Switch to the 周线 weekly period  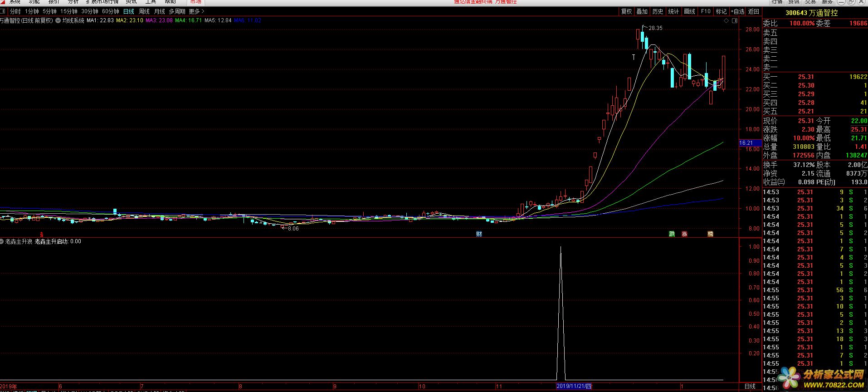pyautogui.click(x=144, y=11)
